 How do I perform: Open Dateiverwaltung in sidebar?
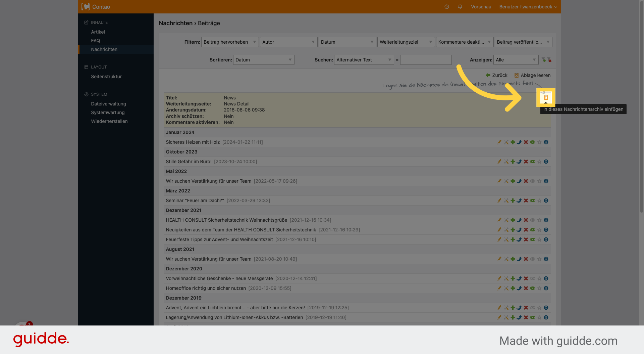click(x=109, y=104)
